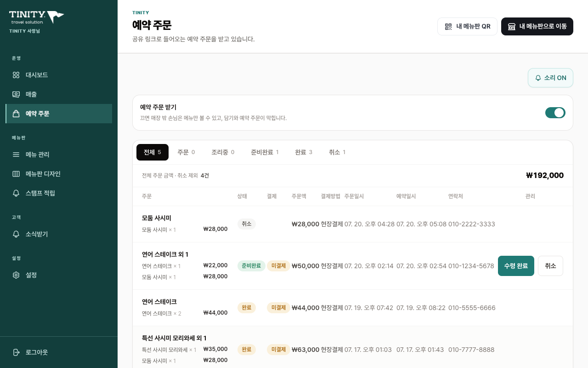The height and width of the screenshot is (368, 588).
Task: Go to 매출 in the sidebar
Action: click(59, 94)
